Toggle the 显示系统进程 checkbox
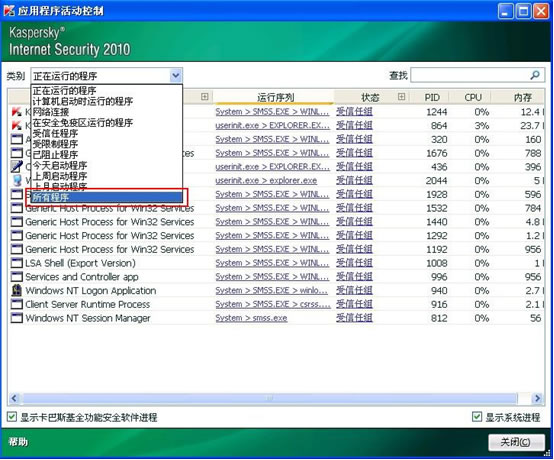554x460 pixels. click(x=477, y=417)
